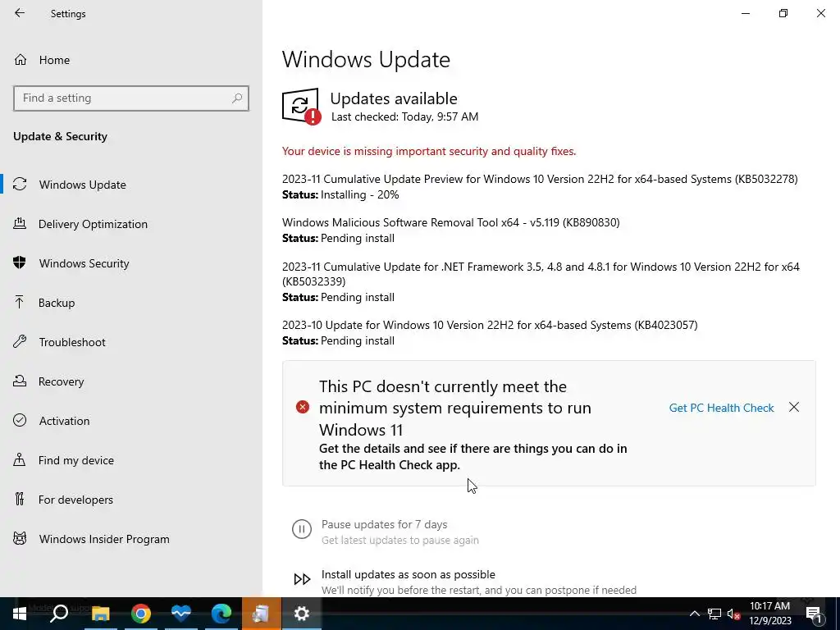The width and height of the screenshot is (840, 630).
Task: Select Windows Update in the sidebar
Action: point(83,185)
